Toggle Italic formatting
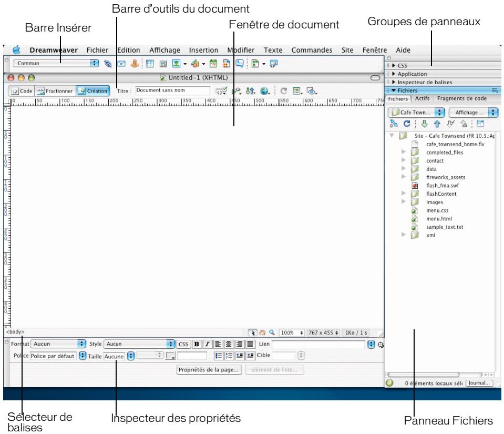Viewport: 504px width, 434px height. tap(207, 344)
